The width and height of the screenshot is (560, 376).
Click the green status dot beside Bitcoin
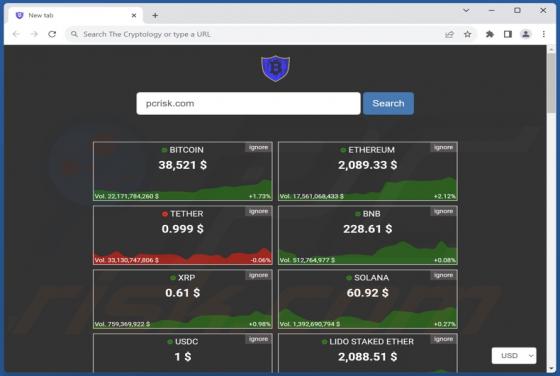pos(164,150)
